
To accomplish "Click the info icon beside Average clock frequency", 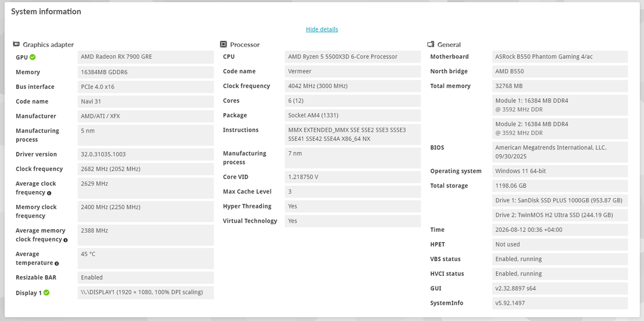I will coord(49,193).
